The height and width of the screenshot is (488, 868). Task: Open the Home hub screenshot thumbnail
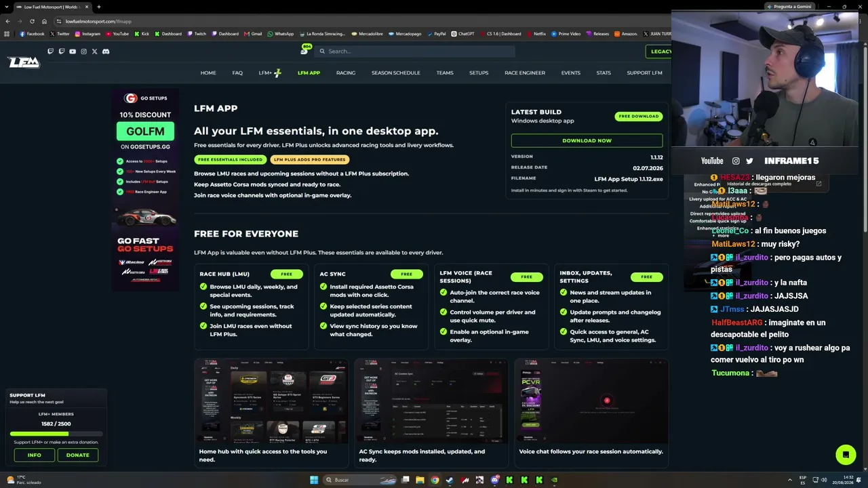coord(271,401)
